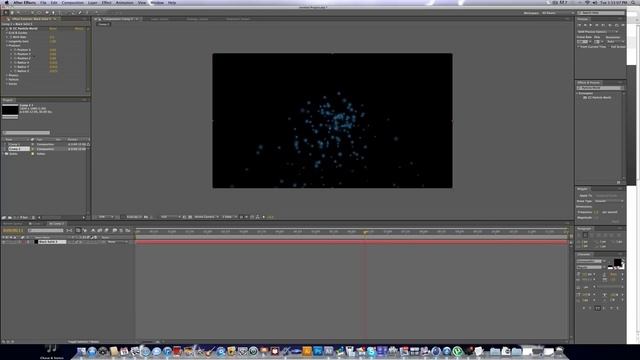Toggle stopwatch for Position X property
The width and height of the screenshot is (640, 360).
(x=15, y=50)
